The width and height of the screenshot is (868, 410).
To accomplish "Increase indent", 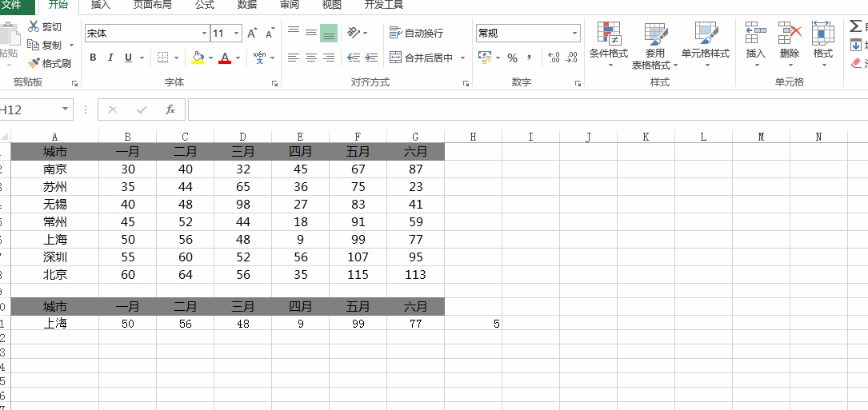I will (x=371, y=58).
